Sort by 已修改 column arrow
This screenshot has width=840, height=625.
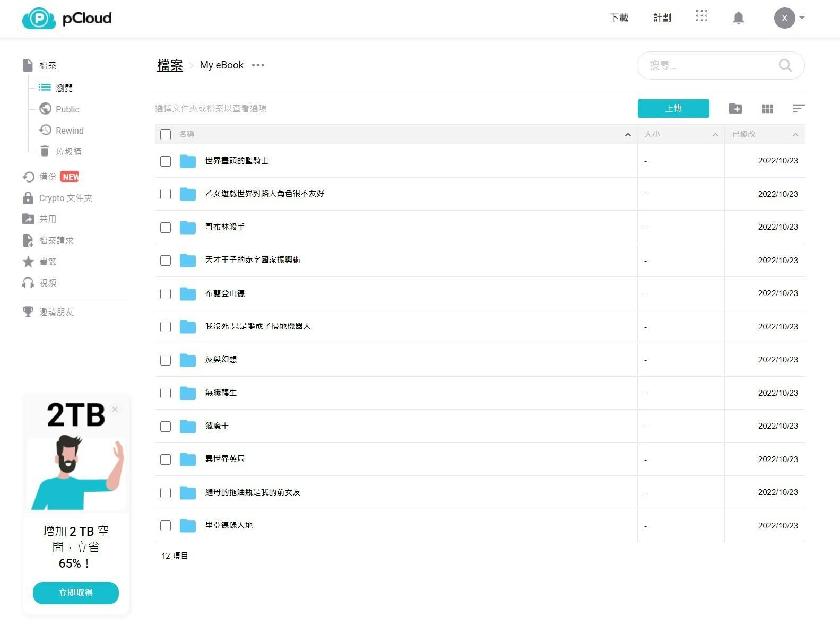point(795,134)
